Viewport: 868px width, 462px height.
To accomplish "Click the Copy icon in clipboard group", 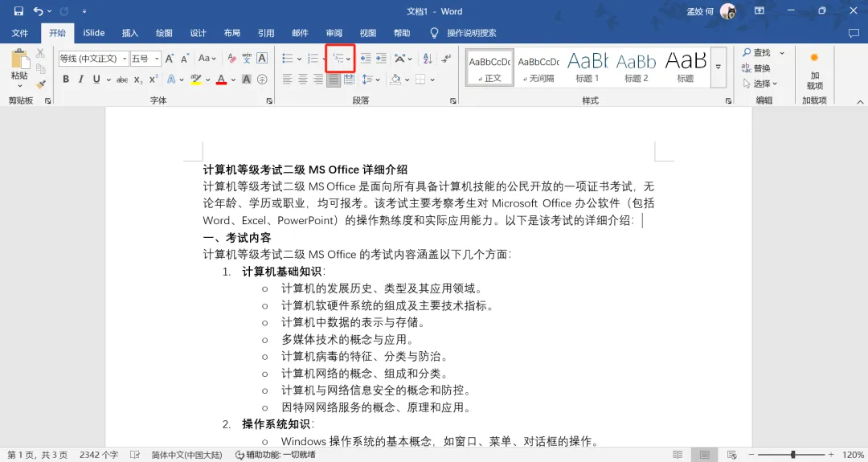I will [40, 68].
